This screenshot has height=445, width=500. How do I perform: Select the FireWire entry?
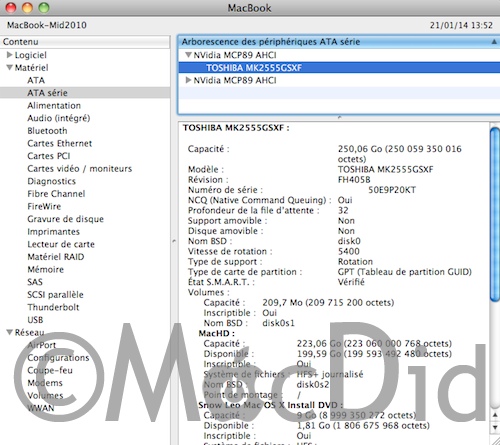tap(44, 206)
